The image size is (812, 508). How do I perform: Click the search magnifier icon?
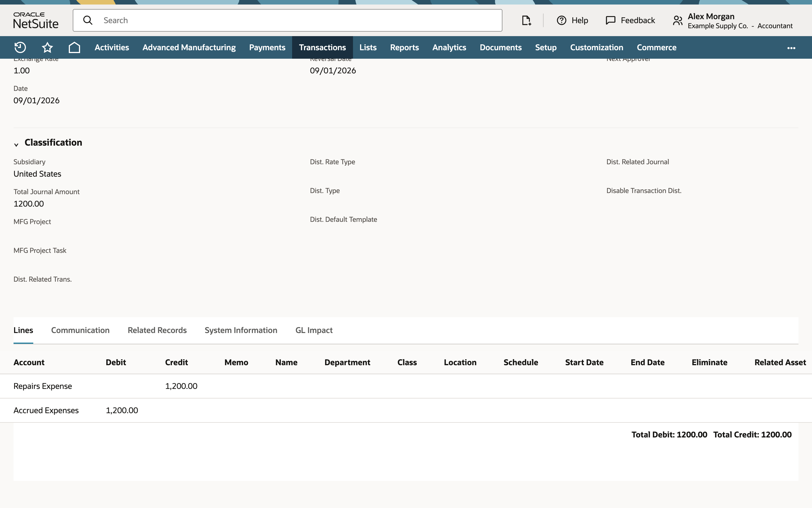(x=88, y=20)
